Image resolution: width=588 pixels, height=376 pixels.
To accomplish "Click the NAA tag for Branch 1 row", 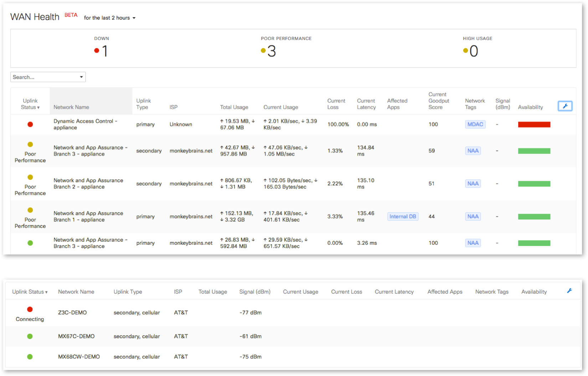I will [x=473, y=216].
